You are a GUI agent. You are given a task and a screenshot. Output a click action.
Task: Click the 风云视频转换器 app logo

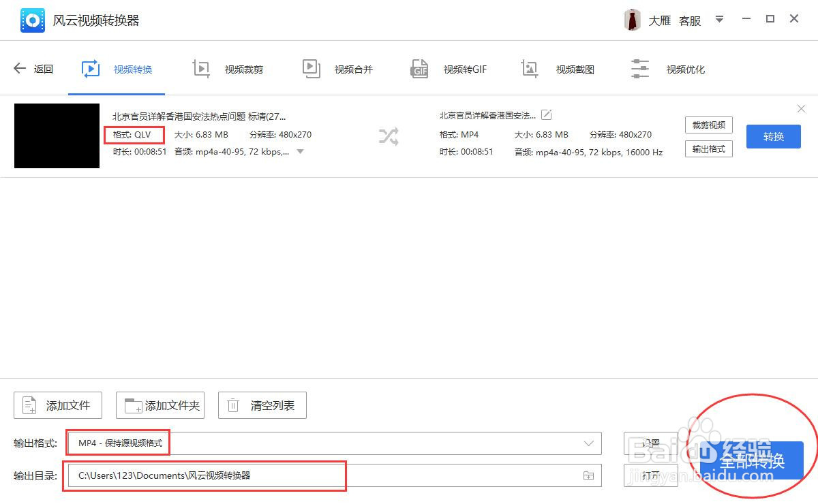tap(32, 20)
